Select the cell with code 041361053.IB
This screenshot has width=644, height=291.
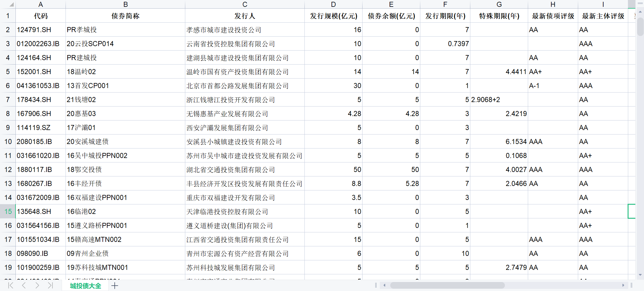[41, 86]
